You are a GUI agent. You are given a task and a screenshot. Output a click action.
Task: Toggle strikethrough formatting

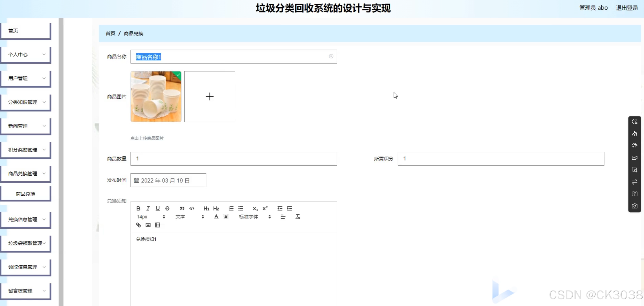167,208
